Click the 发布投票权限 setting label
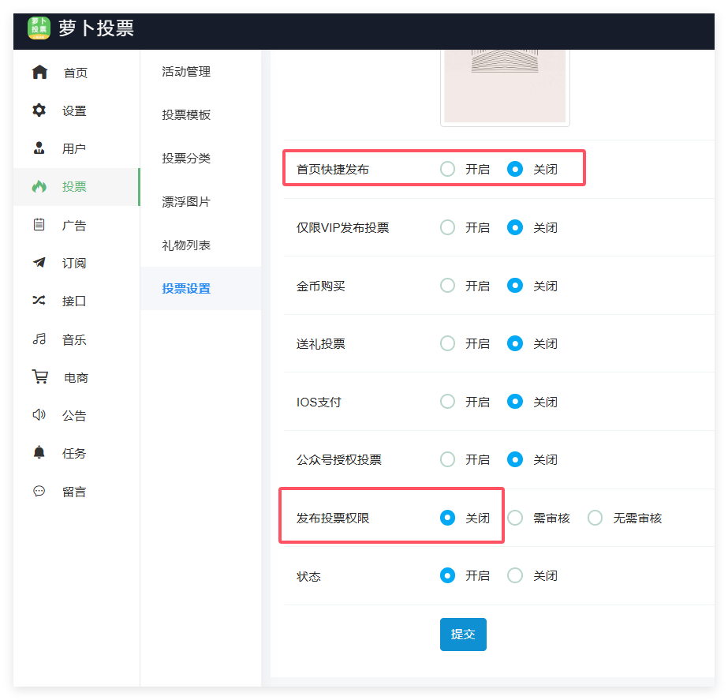 point(332,518)
